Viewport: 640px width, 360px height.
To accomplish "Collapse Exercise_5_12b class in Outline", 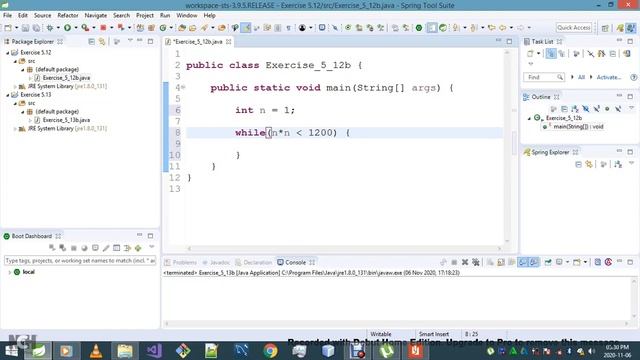I will coord(529,118).
